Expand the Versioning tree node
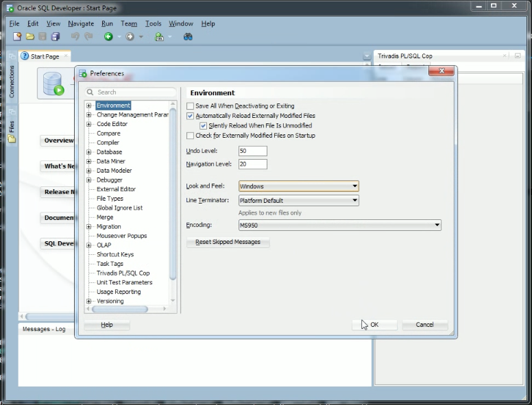The height and width of the screenshot is (405, 532). tap(89, 301)
